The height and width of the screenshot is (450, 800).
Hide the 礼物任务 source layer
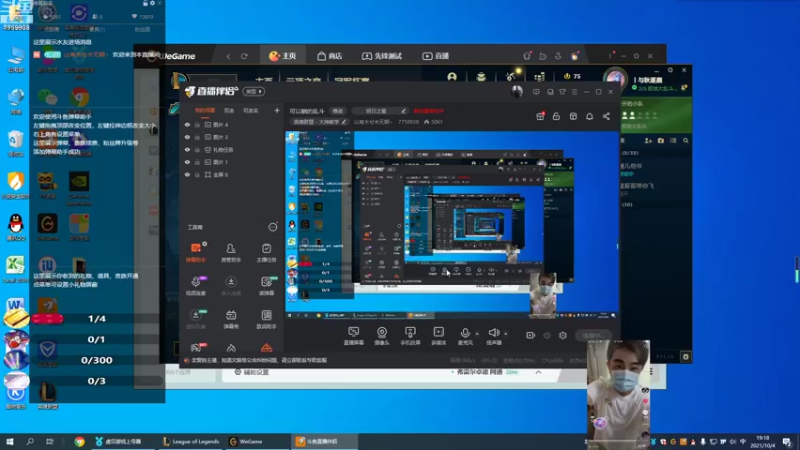pyautogui.click(x=187, y=150)
